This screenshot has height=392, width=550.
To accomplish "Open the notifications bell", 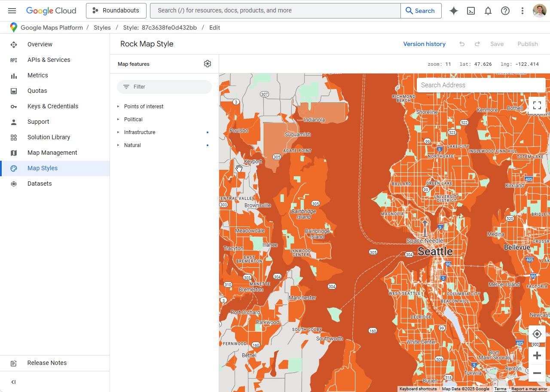I will coord(488,11).
